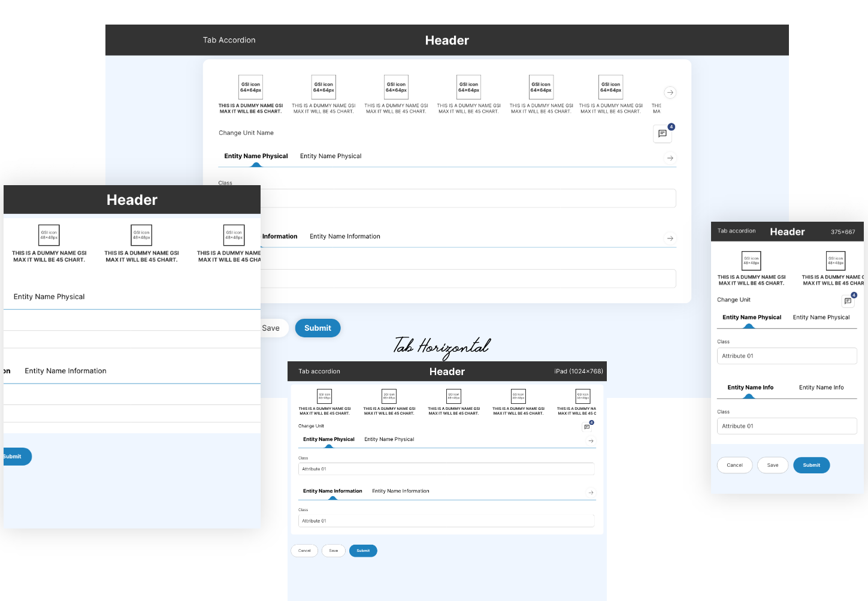Open the comment icon in iPad mockup
The width and height of the screenshot is (868, 601).
(587, 427)
